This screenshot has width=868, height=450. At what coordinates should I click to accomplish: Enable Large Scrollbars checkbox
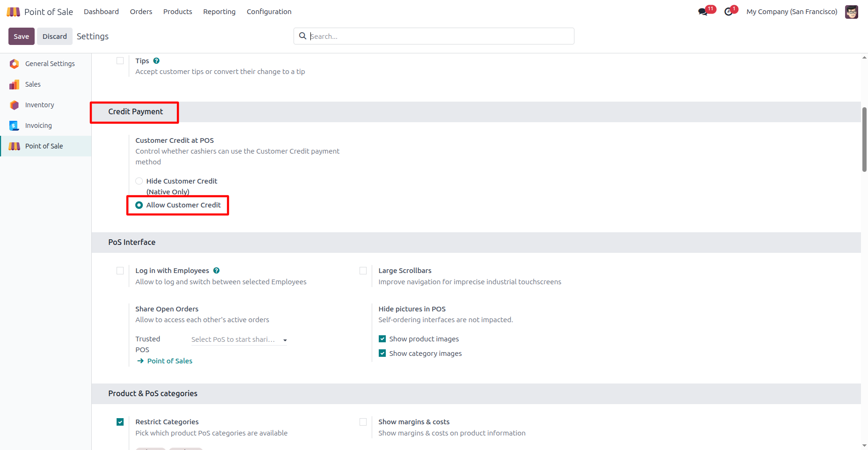pyautogui.click(x=363, y=271)
